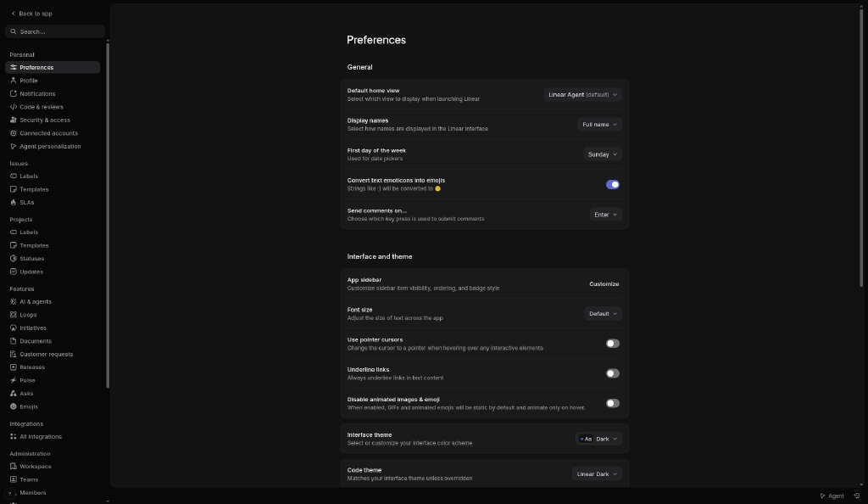Viewport: 868px width, 504px height.
Task: Click the Updates icon under Projects
Action: tap(14, 272)
